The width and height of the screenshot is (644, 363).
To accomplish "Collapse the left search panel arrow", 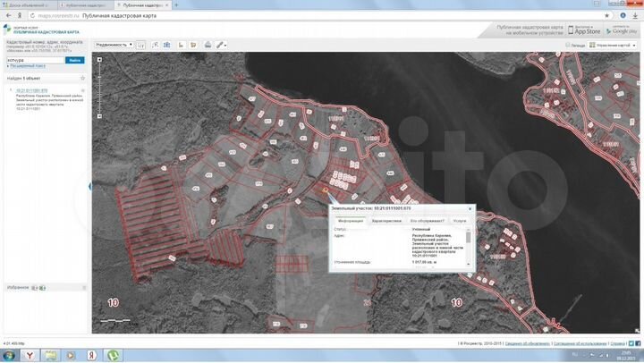I will [x=89, y=186].
